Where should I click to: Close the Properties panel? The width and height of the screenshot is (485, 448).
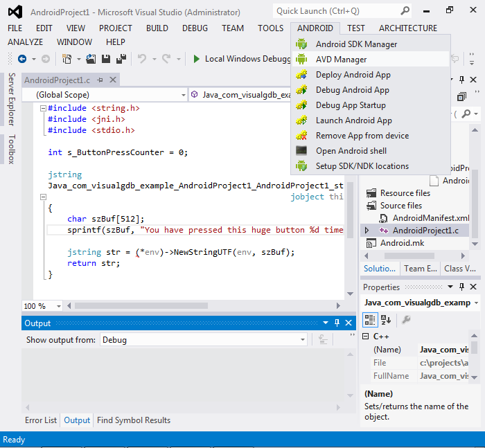click(473, 287)
